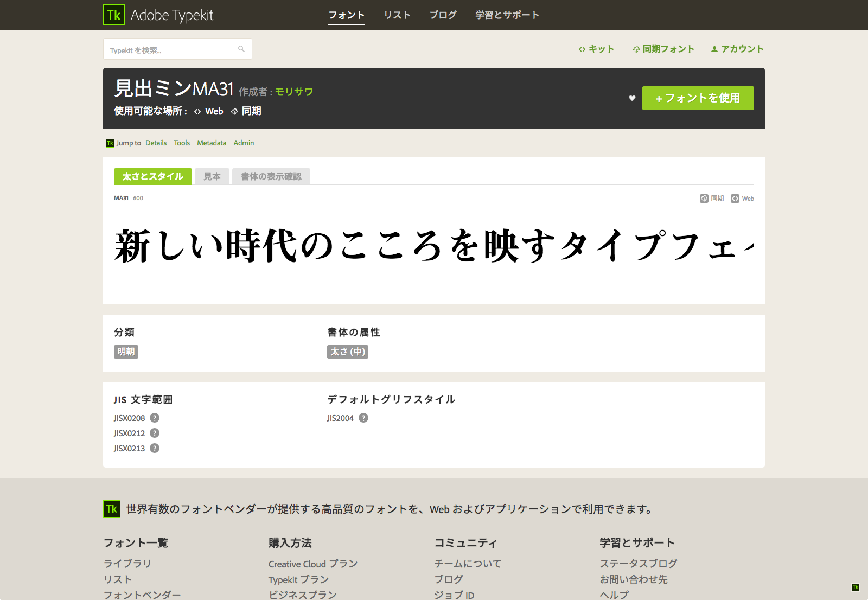
Task: Toggle the heart favorite for 見出ミンMA31
Action: click(631, 98)
